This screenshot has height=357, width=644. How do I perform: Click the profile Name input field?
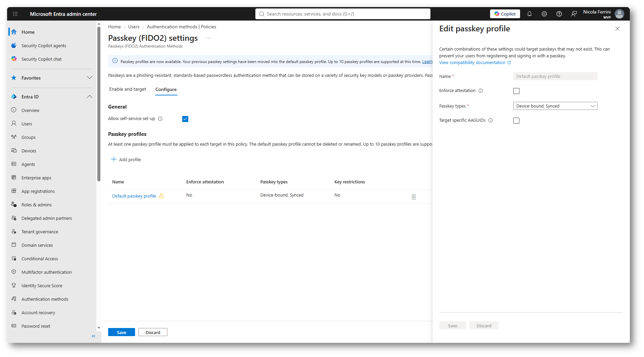(555, 76)
